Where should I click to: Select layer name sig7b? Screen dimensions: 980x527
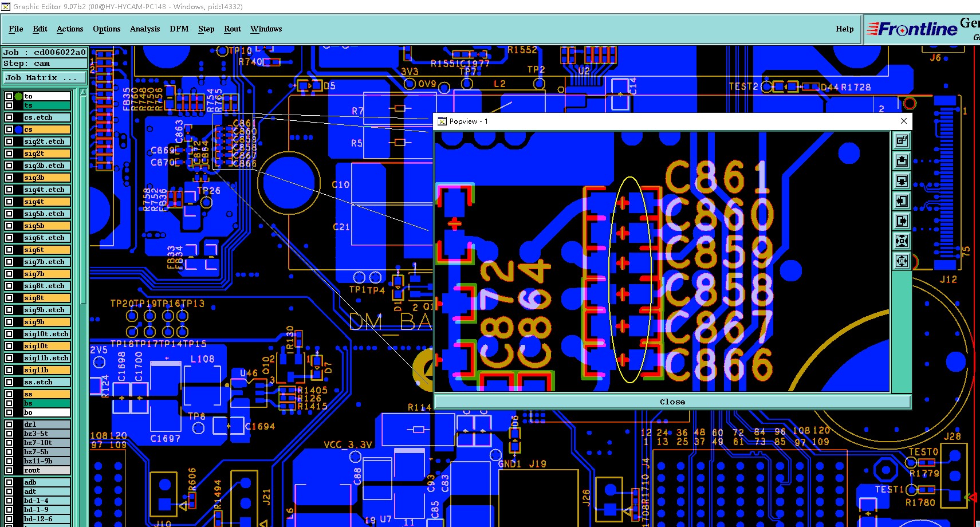(x=46, y=274)
